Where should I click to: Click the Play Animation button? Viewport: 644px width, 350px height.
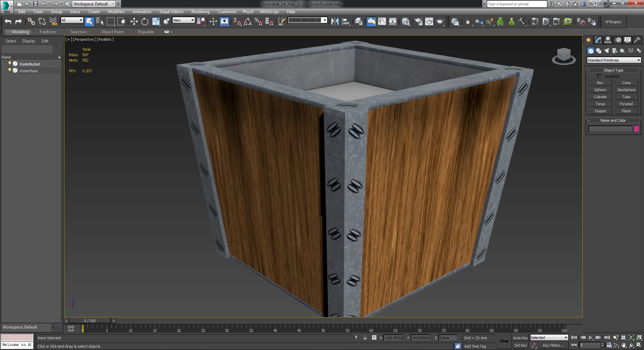click(591, 338)
